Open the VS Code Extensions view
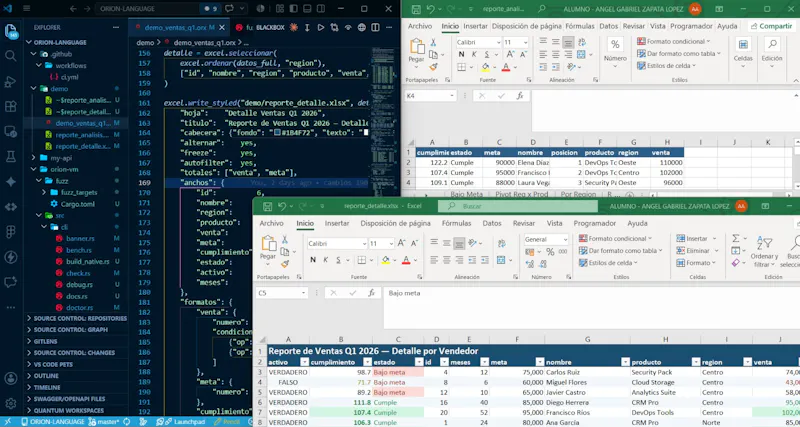The image size is (800, 427). pyautogui.click(x=10, y=107)
